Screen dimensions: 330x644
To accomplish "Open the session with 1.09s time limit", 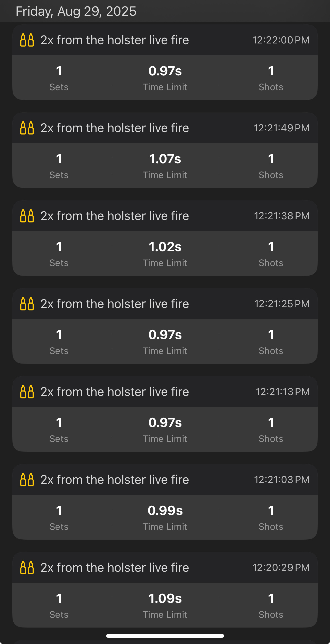I will tap(165, 590).
